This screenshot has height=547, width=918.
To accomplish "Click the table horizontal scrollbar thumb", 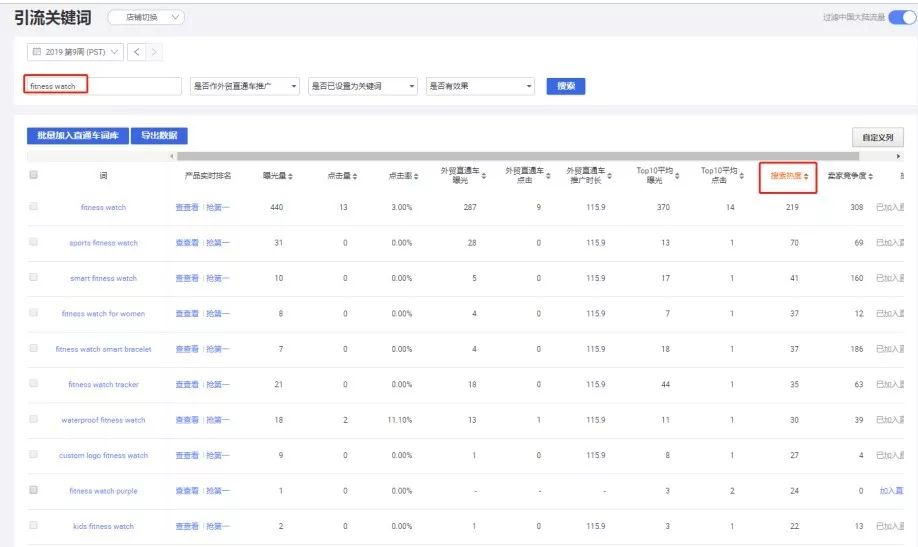I will click(x=518, y=156).
